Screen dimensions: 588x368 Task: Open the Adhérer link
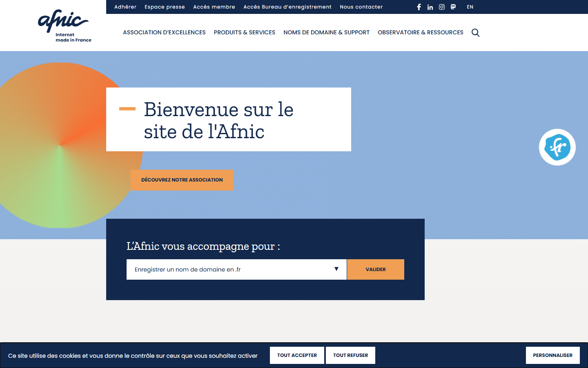(x=125, y=7)
